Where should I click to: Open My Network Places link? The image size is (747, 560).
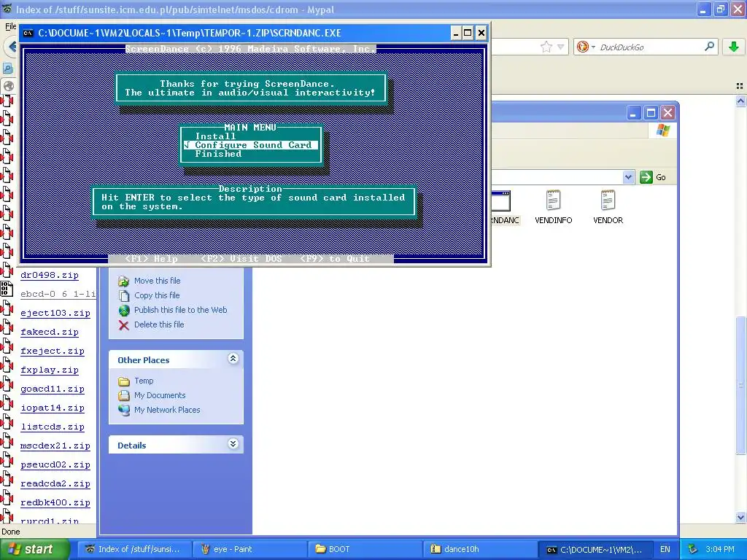point(167,410)
